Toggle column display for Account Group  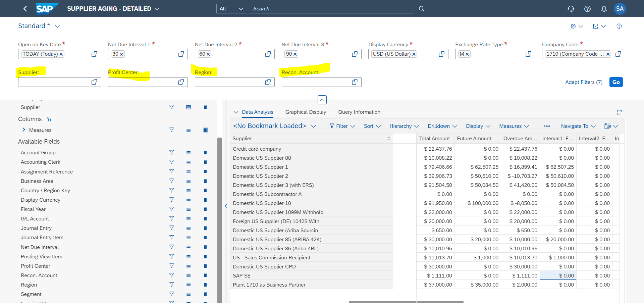coord(206,152)
